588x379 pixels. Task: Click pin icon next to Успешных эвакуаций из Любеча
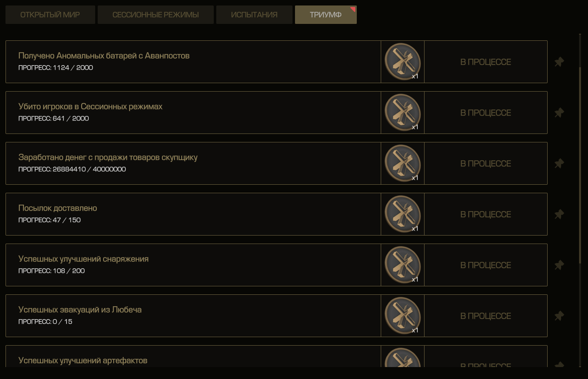click(x=559, y=316)
